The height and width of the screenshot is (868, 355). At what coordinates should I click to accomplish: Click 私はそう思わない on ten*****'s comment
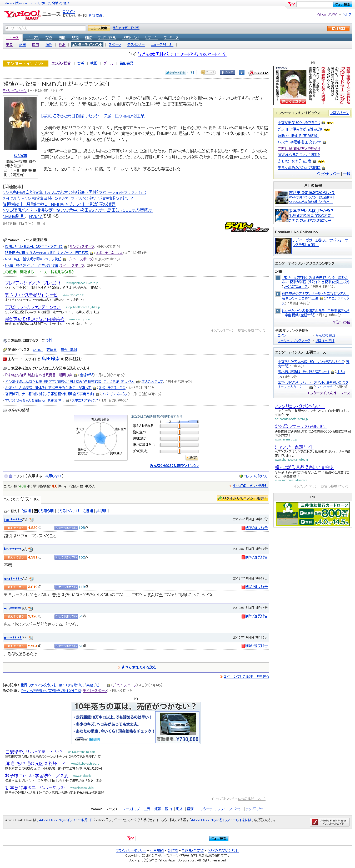(x=66, y=528)
